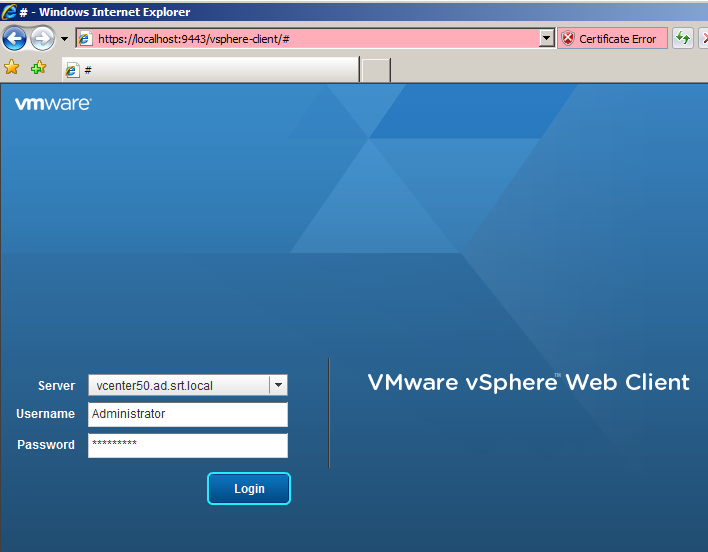
Task: Select the browser tab titled #
Action: coord(210,70)
